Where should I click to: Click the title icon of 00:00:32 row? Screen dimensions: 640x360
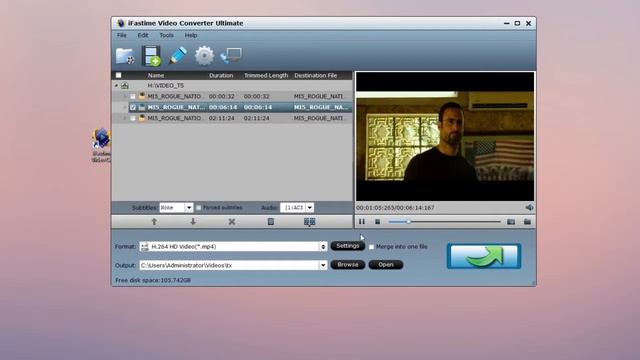[142, 96]
